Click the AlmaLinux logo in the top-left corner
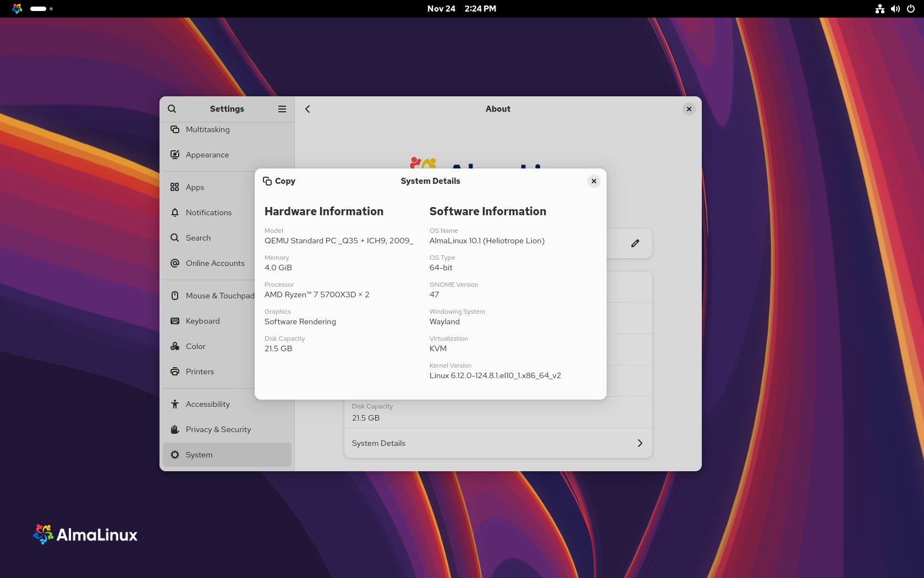This screenshot has width=924, height=578. (x=17, y=9)
